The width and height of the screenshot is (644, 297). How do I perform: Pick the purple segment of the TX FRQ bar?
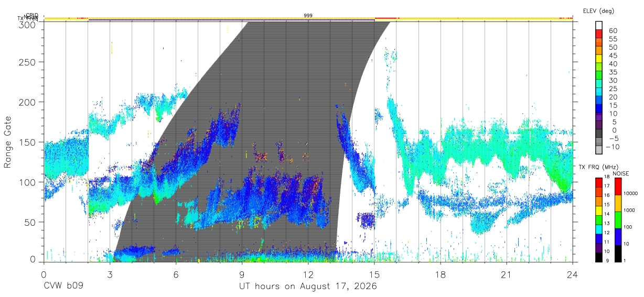tap(599, 247)
